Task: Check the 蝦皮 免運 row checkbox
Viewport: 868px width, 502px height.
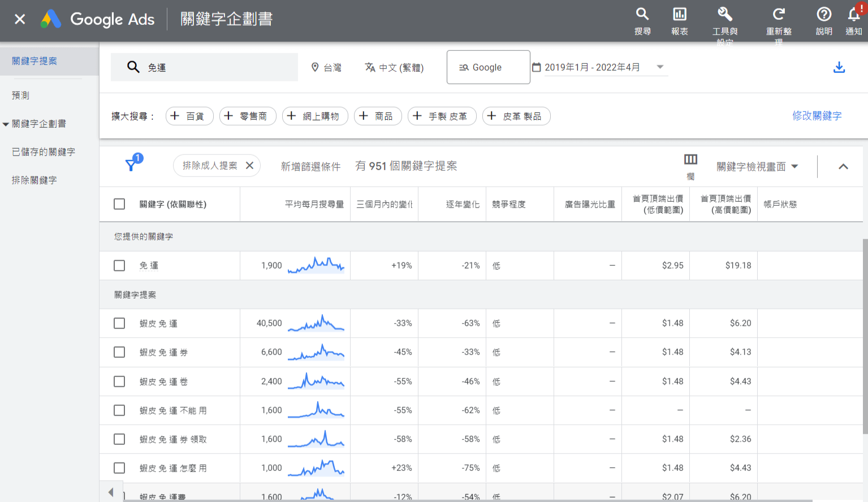Action: point(119,323)
